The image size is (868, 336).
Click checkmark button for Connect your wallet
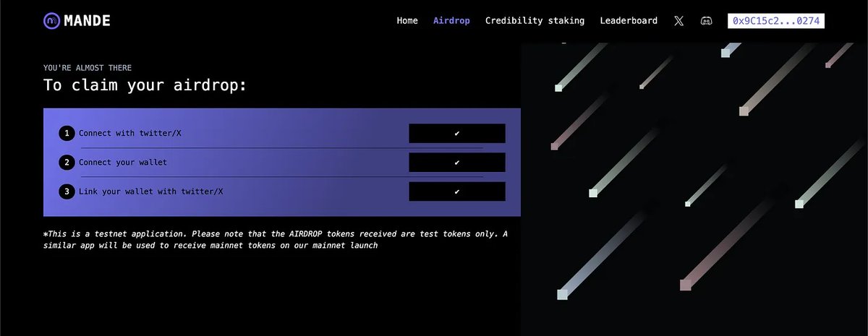[457, 163]
